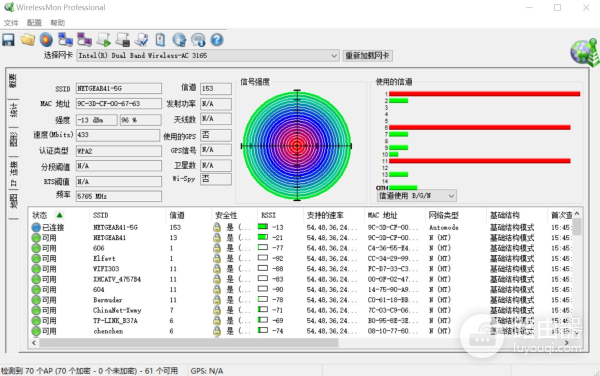Click the globe antenna logo at top right
This screenshot has height=376, width=600.
(x=584, y=52)
